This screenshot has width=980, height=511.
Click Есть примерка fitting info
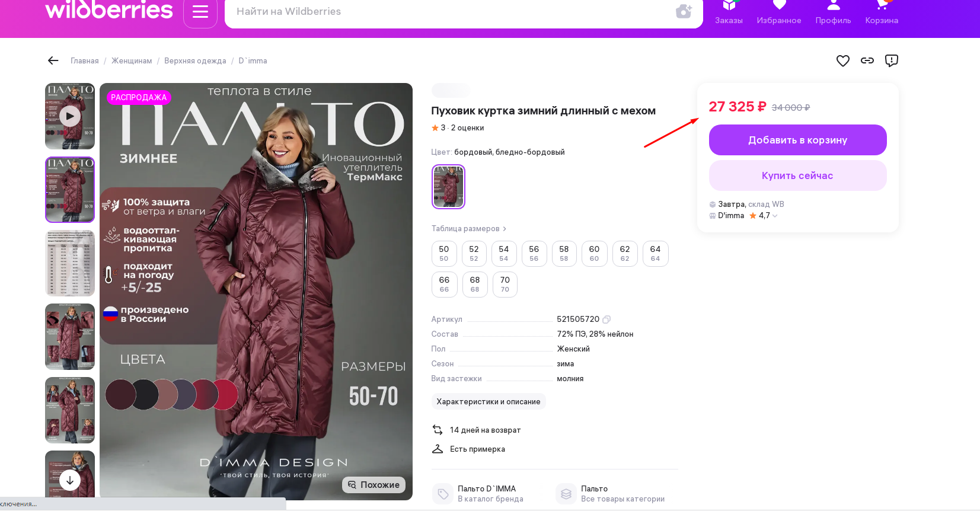468,449
